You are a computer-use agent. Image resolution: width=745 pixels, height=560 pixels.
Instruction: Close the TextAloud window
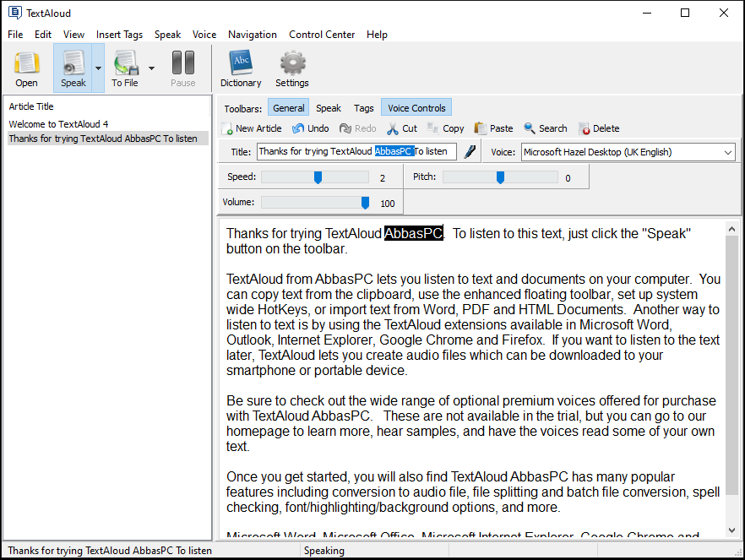pos(724,13)
